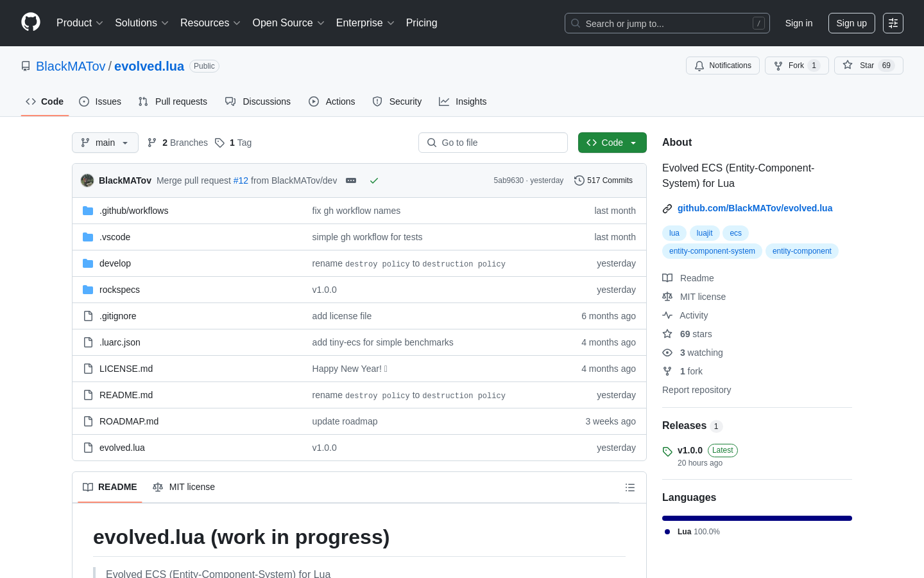Click the develop folder icon
This screenshot has height=578, width=924.
click(x=88, y=263)
